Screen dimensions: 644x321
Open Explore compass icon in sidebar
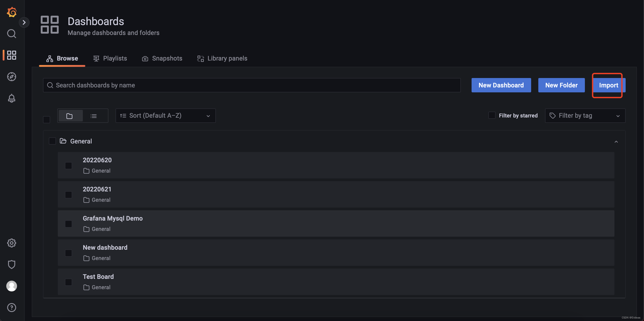(11, 77)
